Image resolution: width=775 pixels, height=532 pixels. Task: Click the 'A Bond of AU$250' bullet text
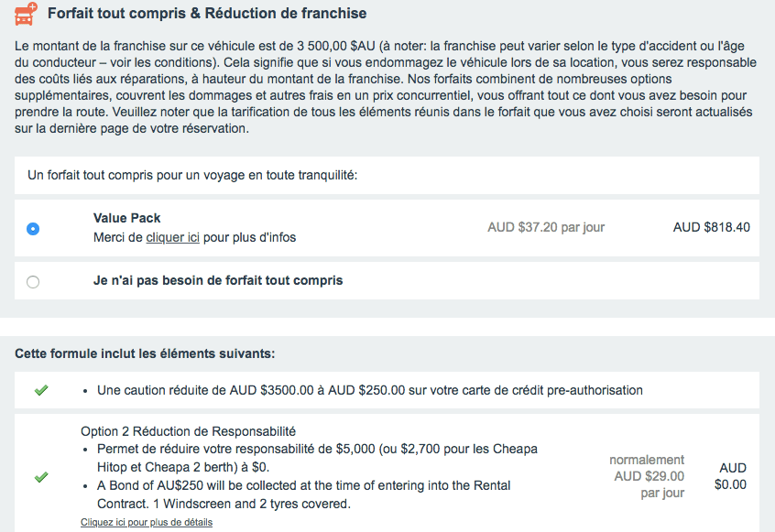pos(304,485)
